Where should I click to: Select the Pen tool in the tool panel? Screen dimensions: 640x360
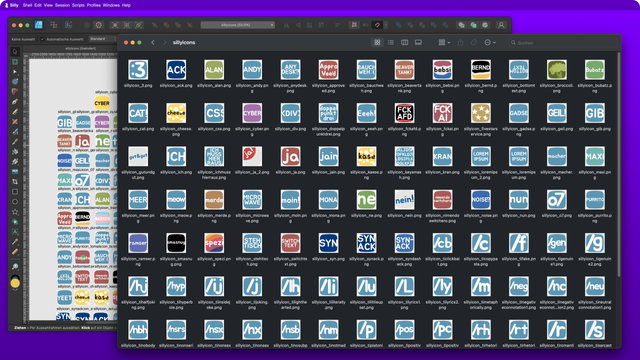click(15, 102)
